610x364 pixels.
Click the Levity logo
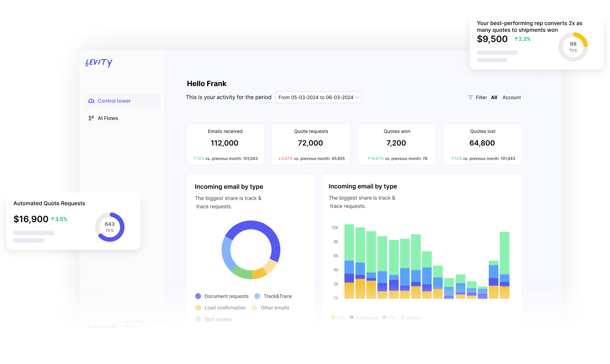coord(98,62)
